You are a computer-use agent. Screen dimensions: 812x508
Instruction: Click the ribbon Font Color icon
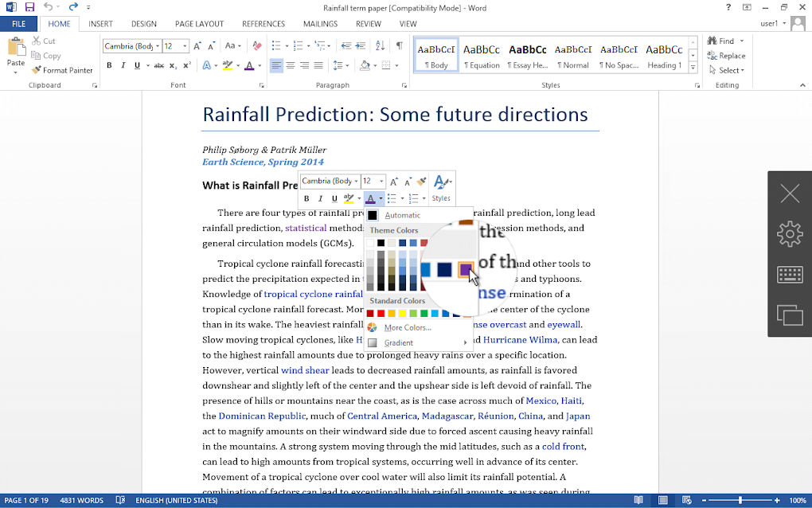click(249, 65)
